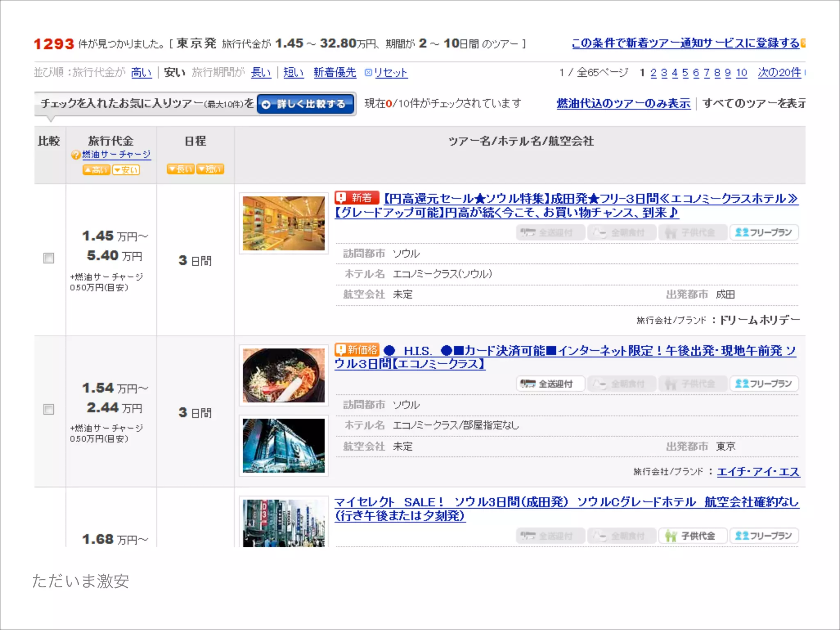840x630 pixels.
Task: Click the bibimbap food thumbnail
Action: tap(283, 375)
